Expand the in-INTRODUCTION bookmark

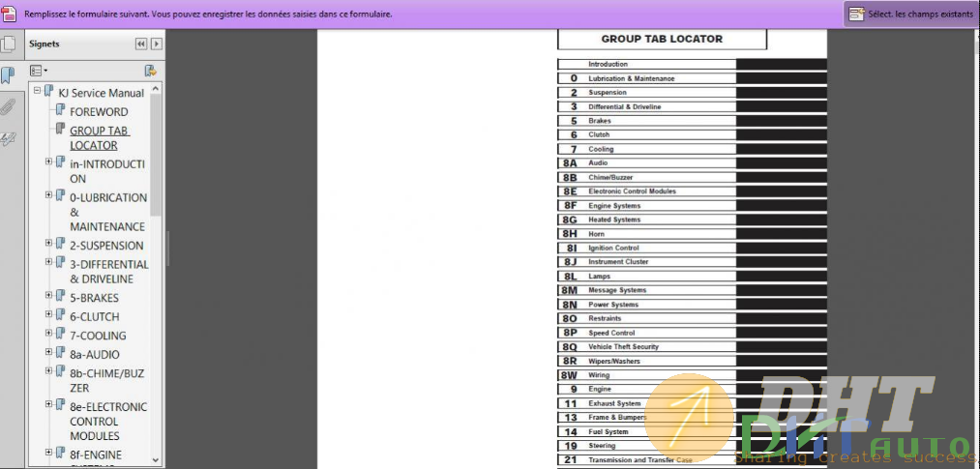(48, 161)
